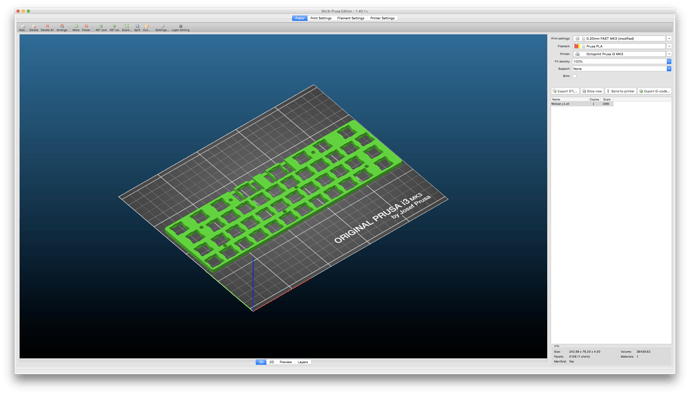Click the Split object toolbar icon
The height and width of the screenshot is (395, 690).
pos(137,28)
